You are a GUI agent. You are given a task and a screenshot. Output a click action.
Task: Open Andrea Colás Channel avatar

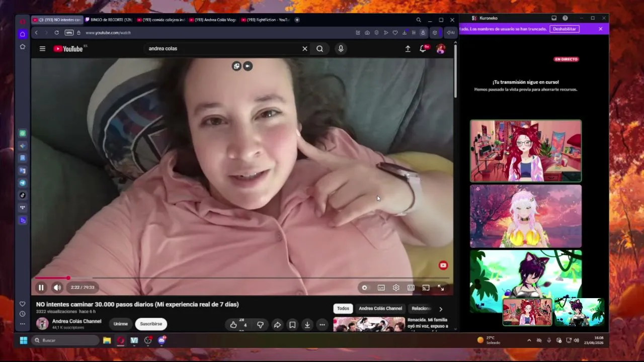click(42, 324)
